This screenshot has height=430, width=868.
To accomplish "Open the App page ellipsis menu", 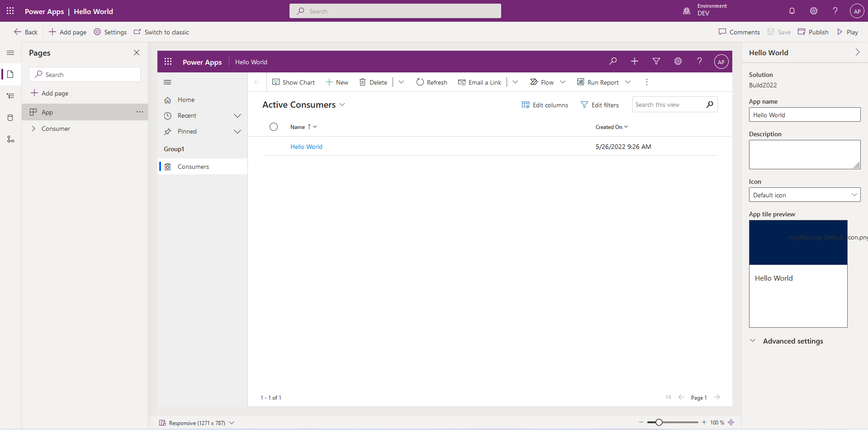I will (x=139, y=112).
